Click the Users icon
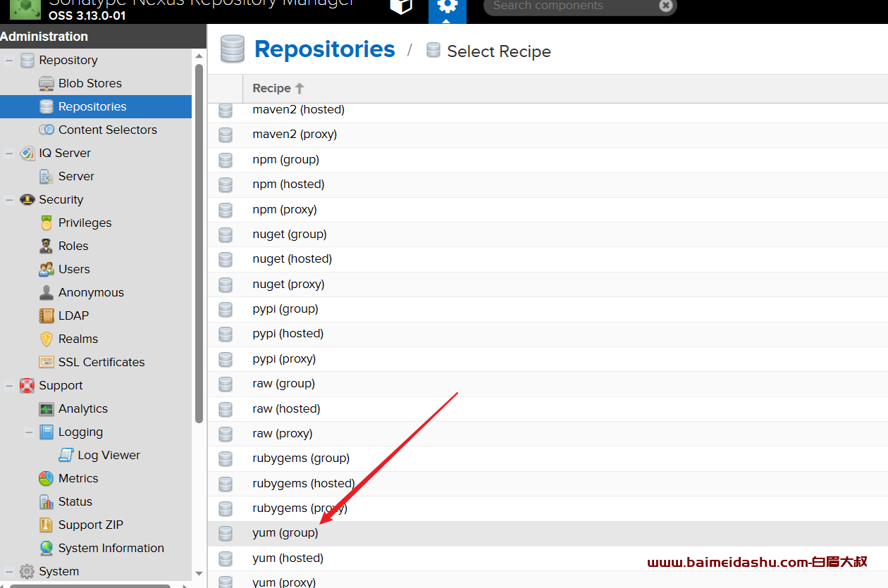Viewport: 888px width, 588px height. (x=47, y=269)
